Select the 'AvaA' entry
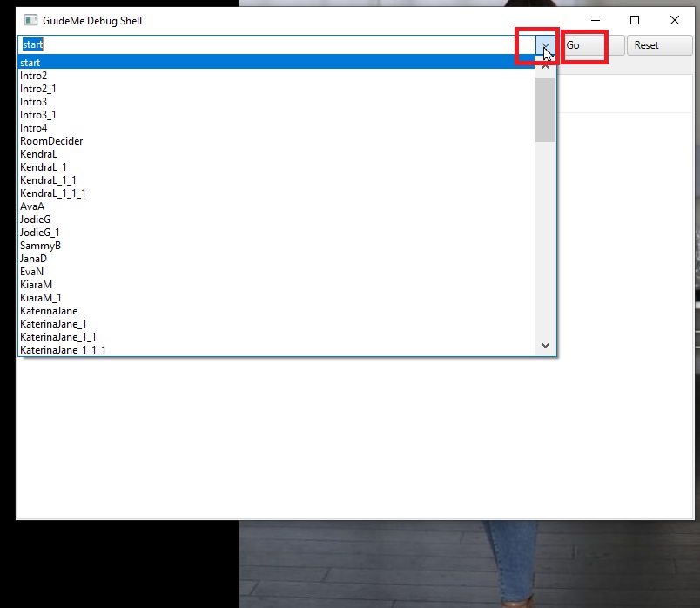Image resolution: width=700 pixels, height=608 pixels. point(277,206)
